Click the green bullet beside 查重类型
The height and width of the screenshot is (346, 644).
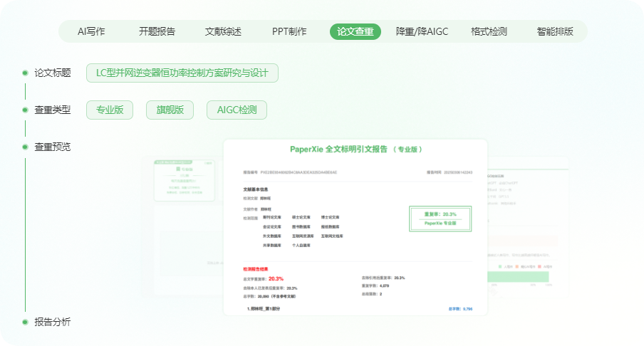[x=25, y=110]
